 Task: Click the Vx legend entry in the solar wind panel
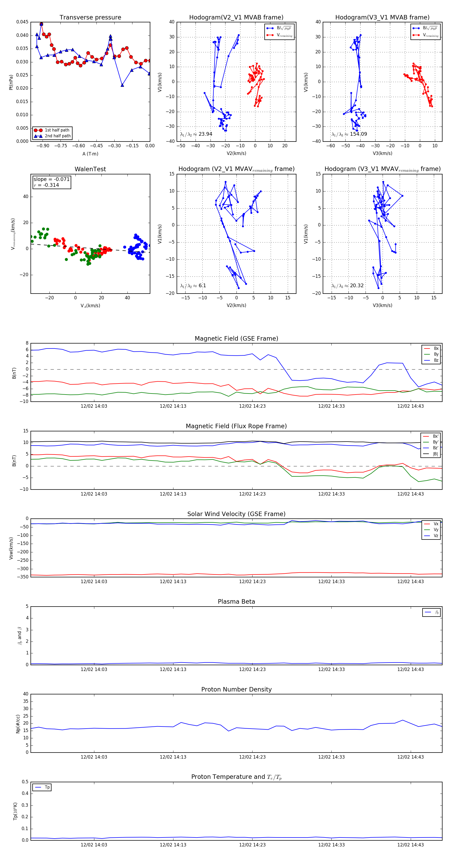point(431,524)
